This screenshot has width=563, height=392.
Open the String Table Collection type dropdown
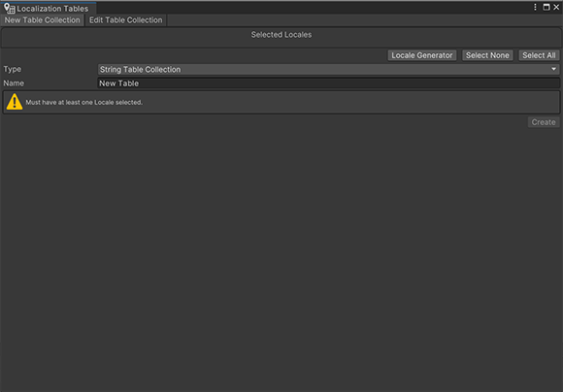pos(328,69)
